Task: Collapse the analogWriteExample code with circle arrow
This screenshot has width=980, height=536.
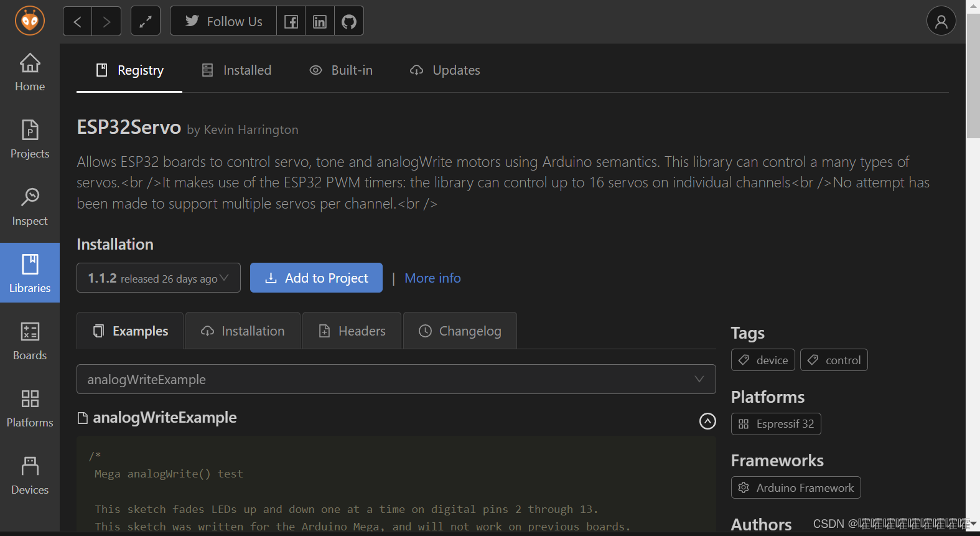Action: point(707,421)
